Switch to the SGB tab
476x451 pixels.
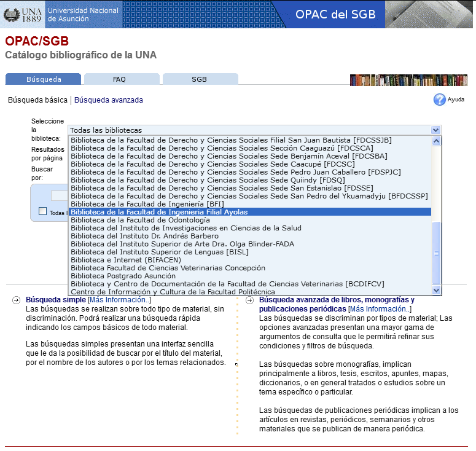[x=200, y=79]
